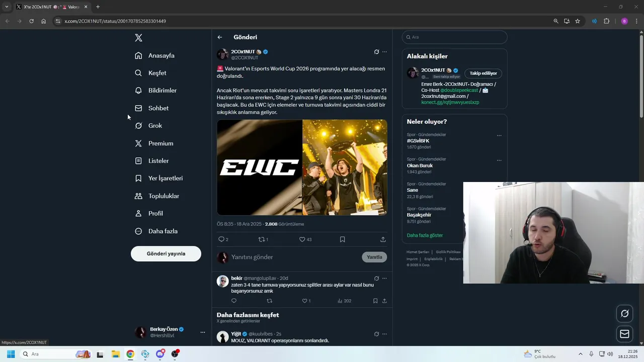Open more options on Yiğit's post
Viewport: 644px width, 362px height.
pos(384,334)
